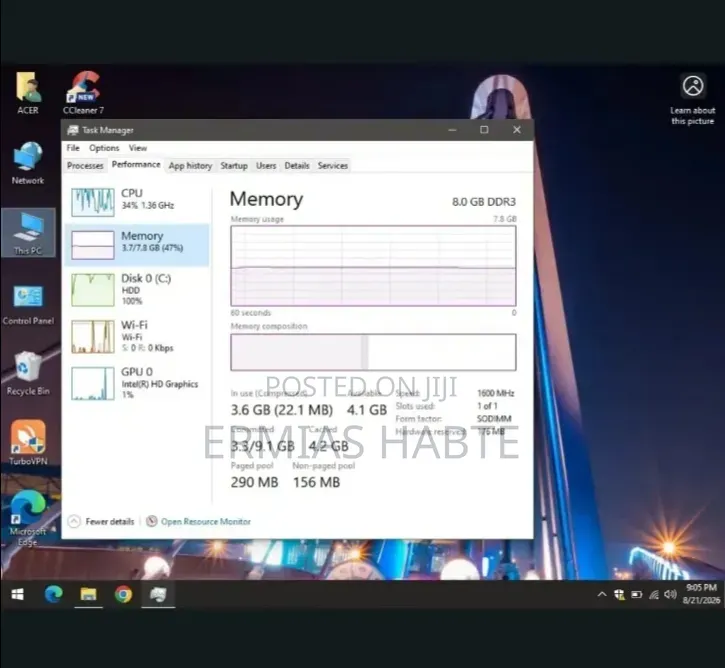Screen dimensions: 725x668
Task: Open the View menu in Task Manager
Action: (x=138, y=148)
